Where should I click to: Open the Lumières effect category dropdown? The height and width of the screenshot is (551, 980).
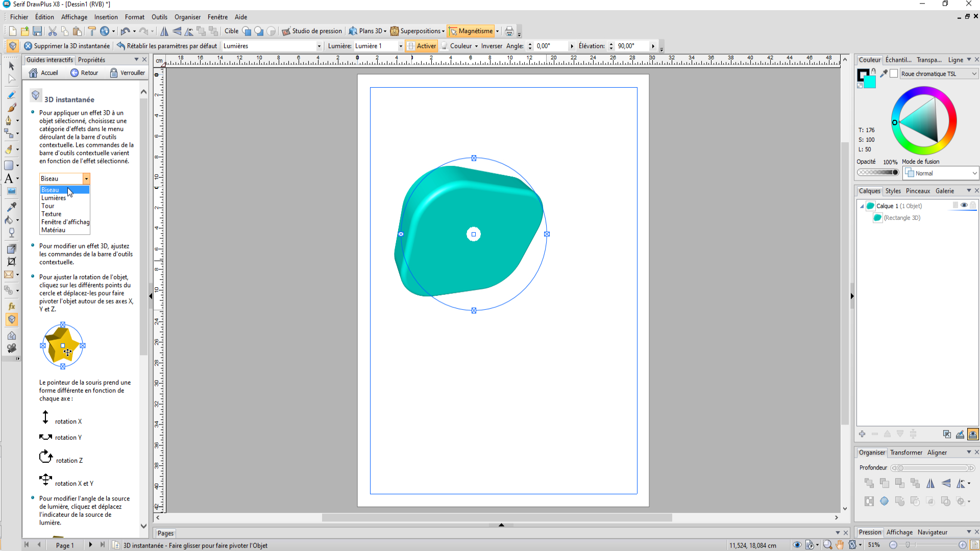[319, 46]
